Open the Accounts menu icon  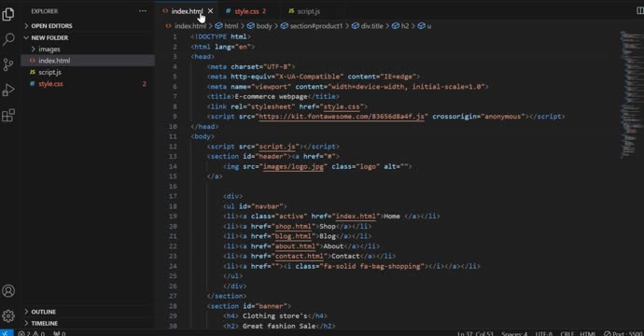pos(8,291)
